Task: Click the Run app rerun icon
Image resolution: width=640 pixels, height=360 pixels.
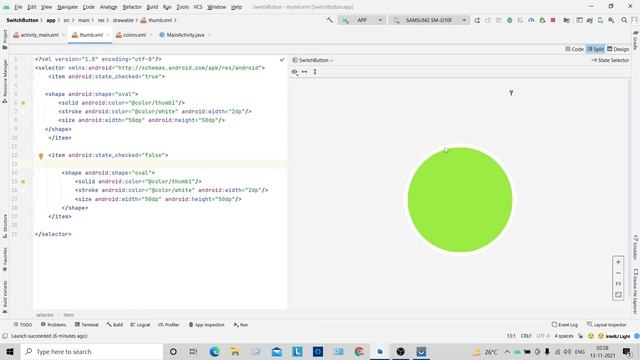Action: click(x=477, y=20)
